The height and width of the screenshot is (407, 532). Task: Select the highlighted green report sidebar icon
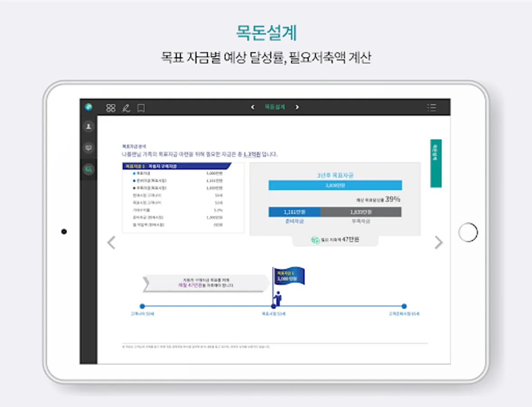coord(89,169)
